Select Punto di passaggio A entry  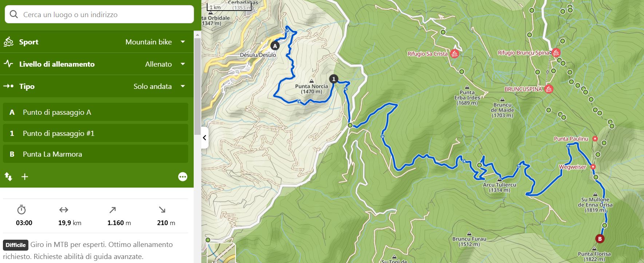[x=96, y=112]
